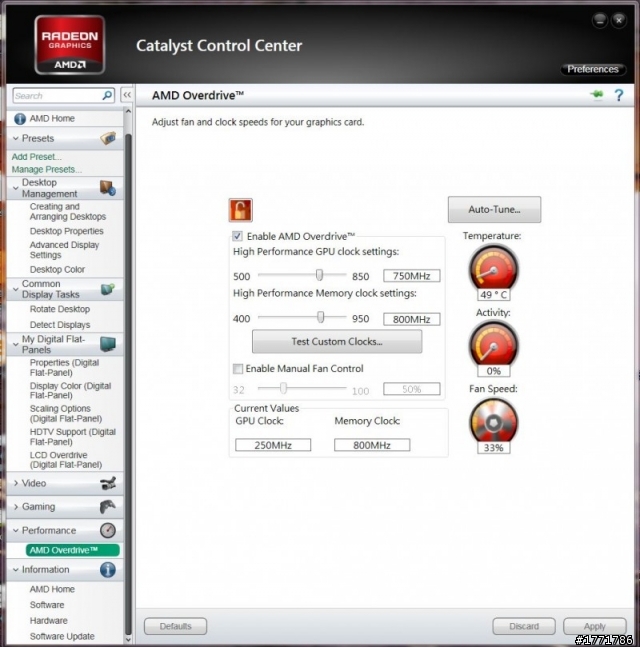Open Preferences menu button
This screenshot has width=640, height=648.
pyautogui.click(x=592, y=69)
